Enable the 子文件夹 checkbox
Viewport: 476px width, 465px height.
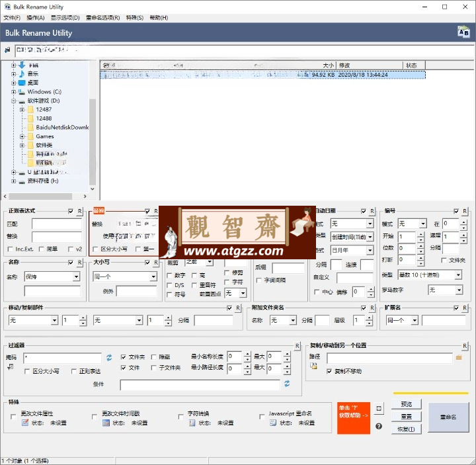[153, 368]
